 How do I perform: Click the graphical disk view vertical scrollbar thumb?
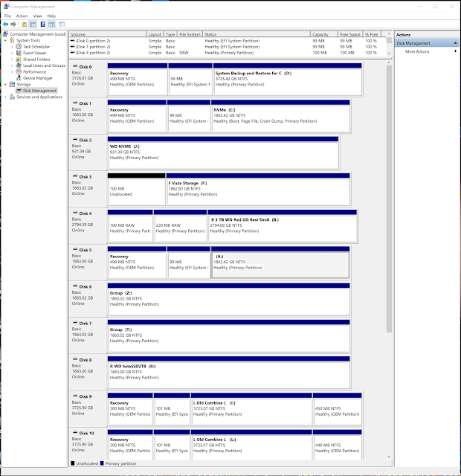pyautogui.click(x=389, y=199)
